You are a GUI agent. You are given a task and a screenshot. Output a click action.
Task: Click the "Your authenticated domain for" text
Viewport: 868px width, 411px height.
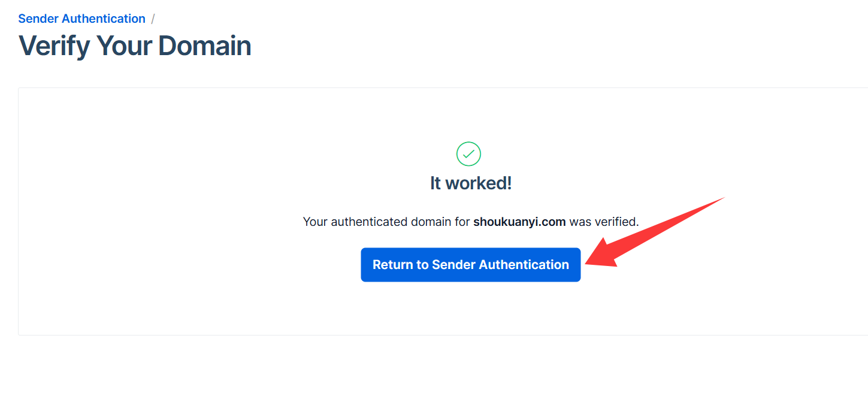[x=386, y=222]
